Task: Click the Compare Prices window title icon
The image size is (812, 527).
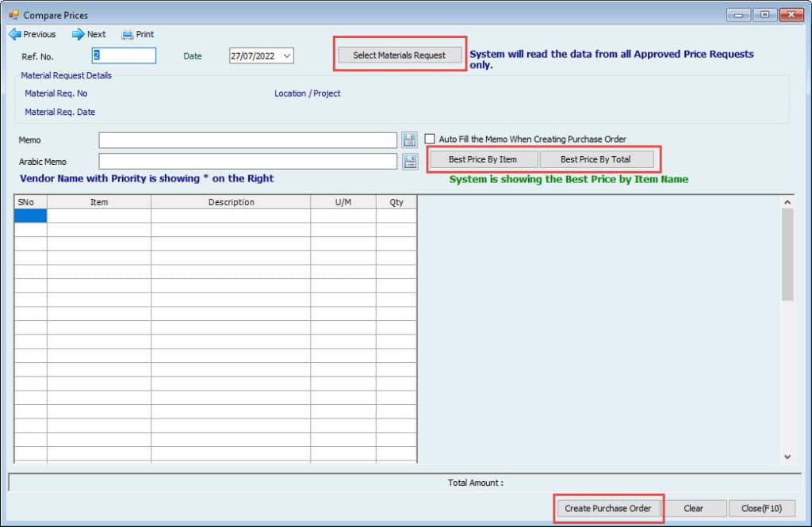Action: click(13, 15)
